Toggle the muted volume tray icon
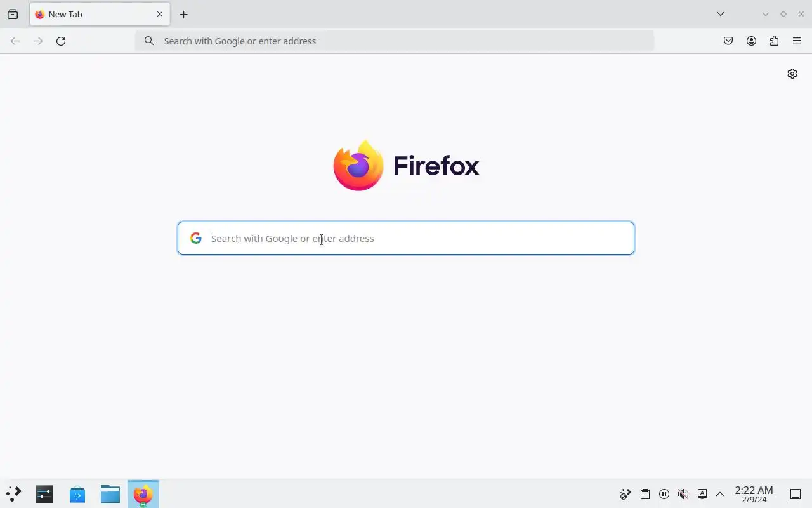The image size is (812, 508). [683, 494]
